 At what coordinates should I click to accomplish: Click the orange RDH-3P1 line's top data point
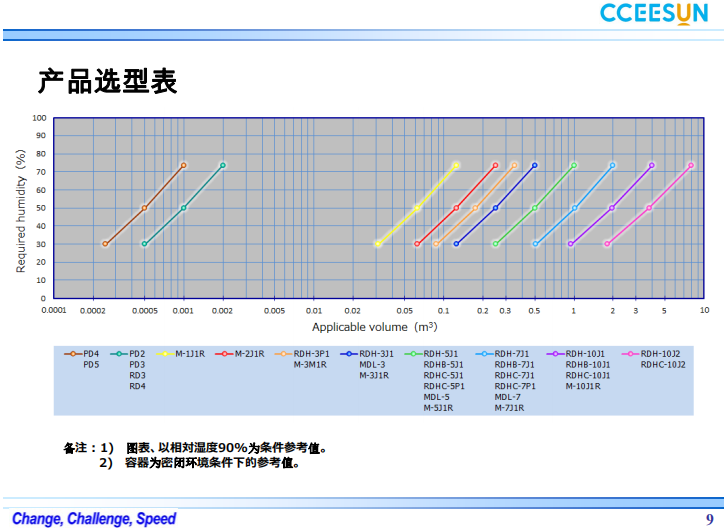tap(514, 165)
